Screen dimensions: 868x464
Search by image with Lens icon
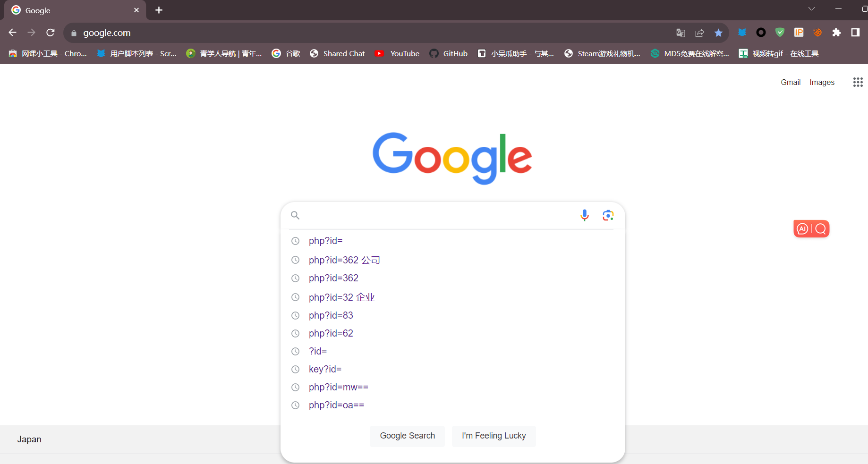tap(608, 215)
